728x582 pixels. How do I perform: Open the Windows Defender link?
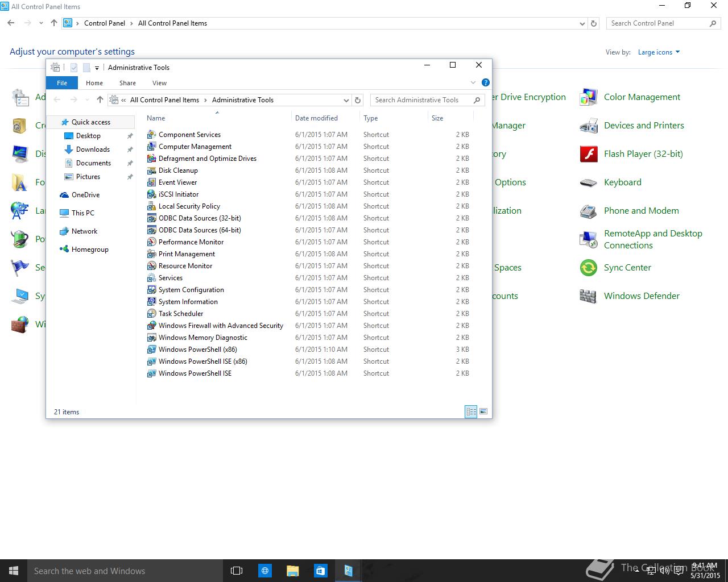[x=642, y=296]
